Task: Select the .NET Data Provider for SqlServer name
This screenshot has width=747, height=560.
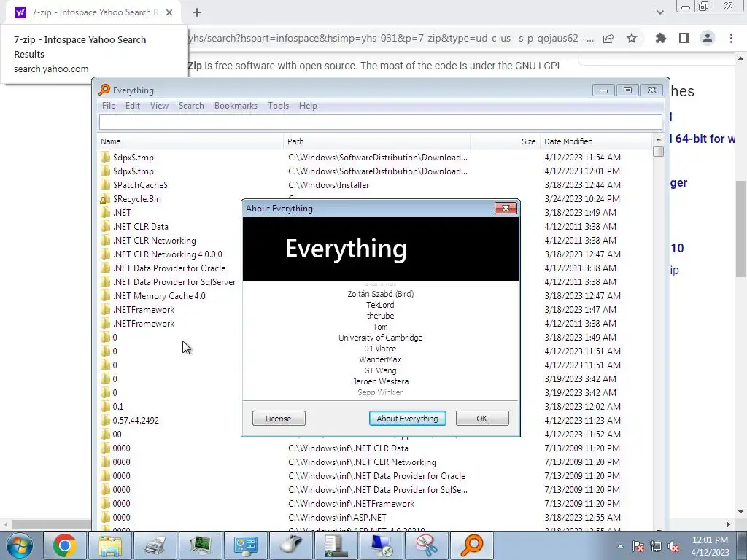Action: [174, 282]
